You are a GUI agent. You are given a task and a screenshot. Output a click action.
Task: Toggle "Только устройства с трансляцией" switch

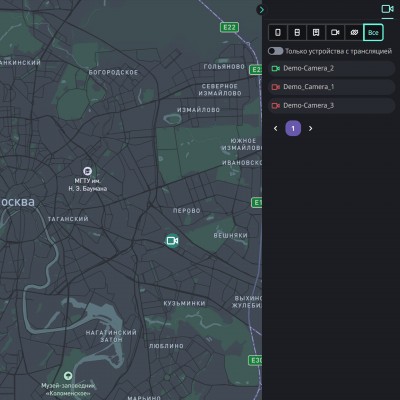coord(276,51)
